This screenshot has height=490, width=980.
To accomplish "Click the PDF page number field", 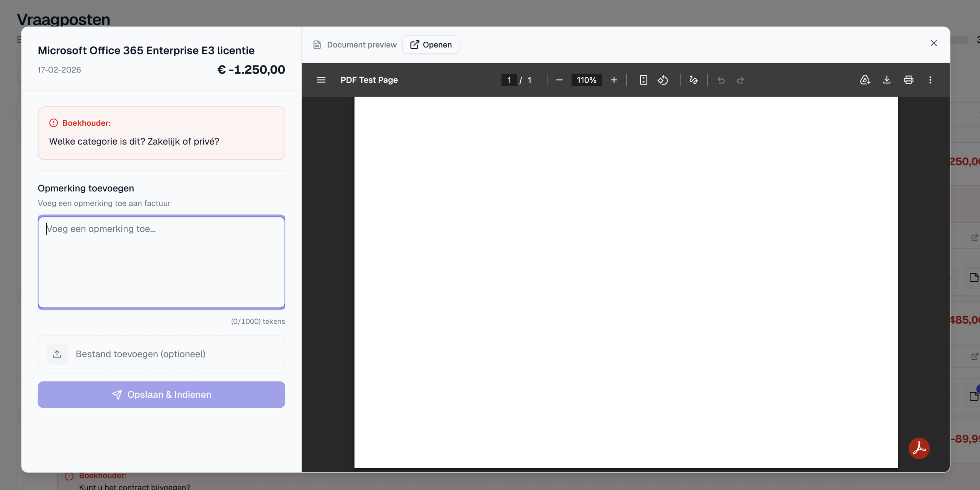I will (x=509, y=80).
